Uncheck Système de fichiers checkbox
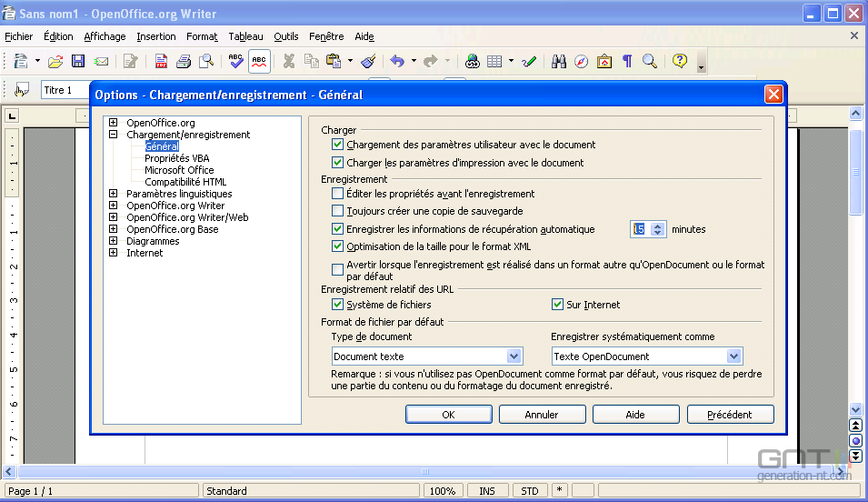Screen dimensions: 868x502 (x=338, y=304)
